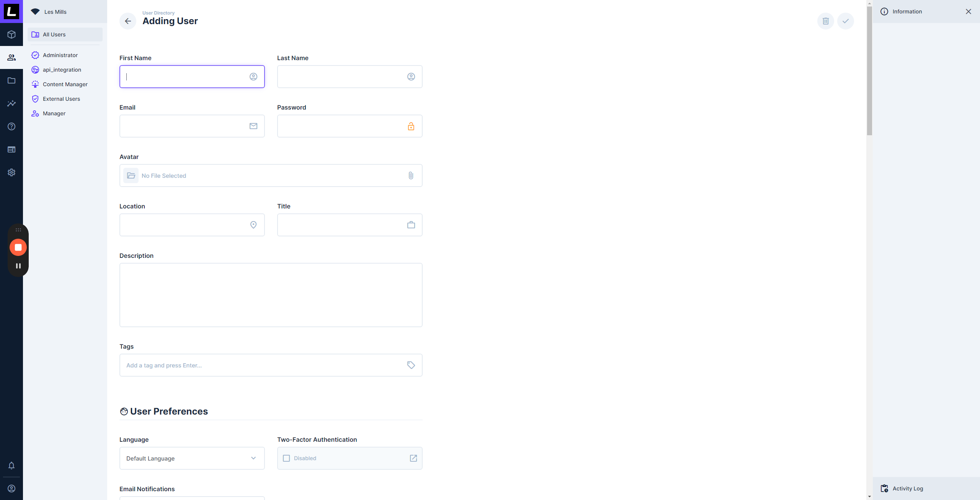Pause the screen recording
Image resolution: width=980 pixels, height=500 pixels.
(x=18, y=266)
